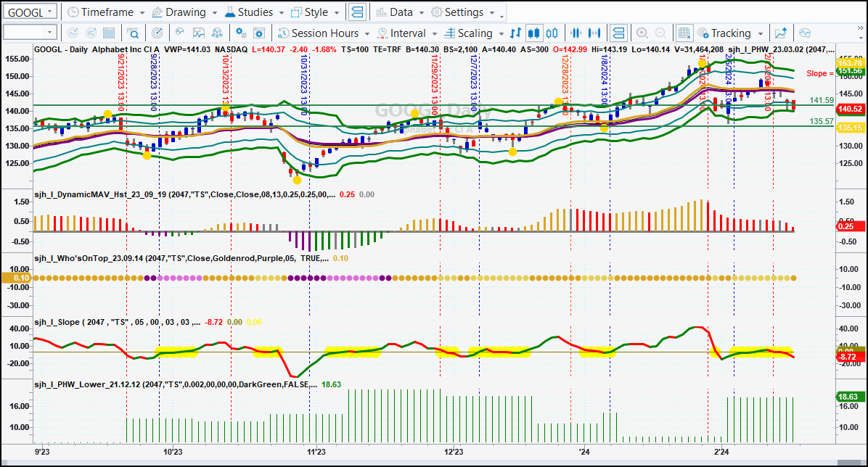Toggle solid candlestick chart style

point(533,33)
